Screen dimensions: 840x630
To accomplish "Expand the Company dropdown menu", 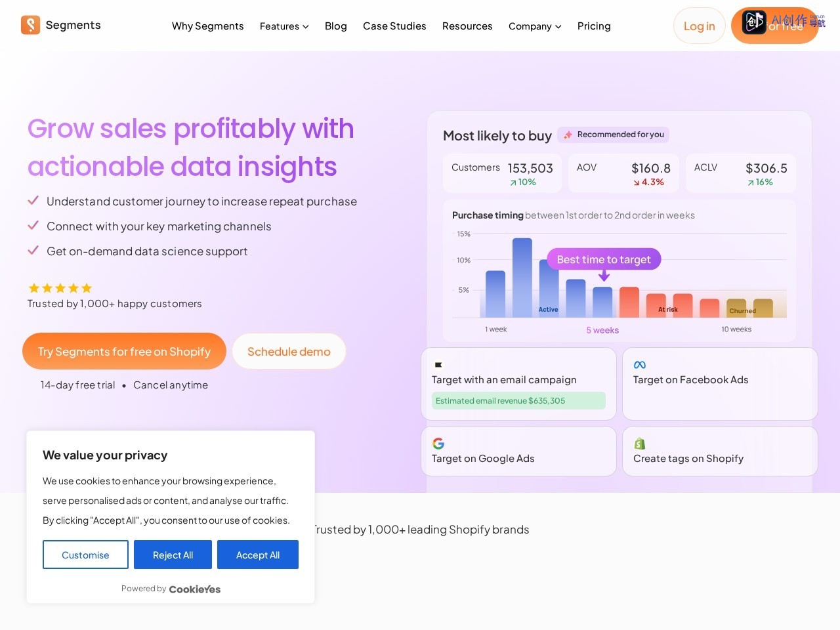I will [x=535, y=26].
